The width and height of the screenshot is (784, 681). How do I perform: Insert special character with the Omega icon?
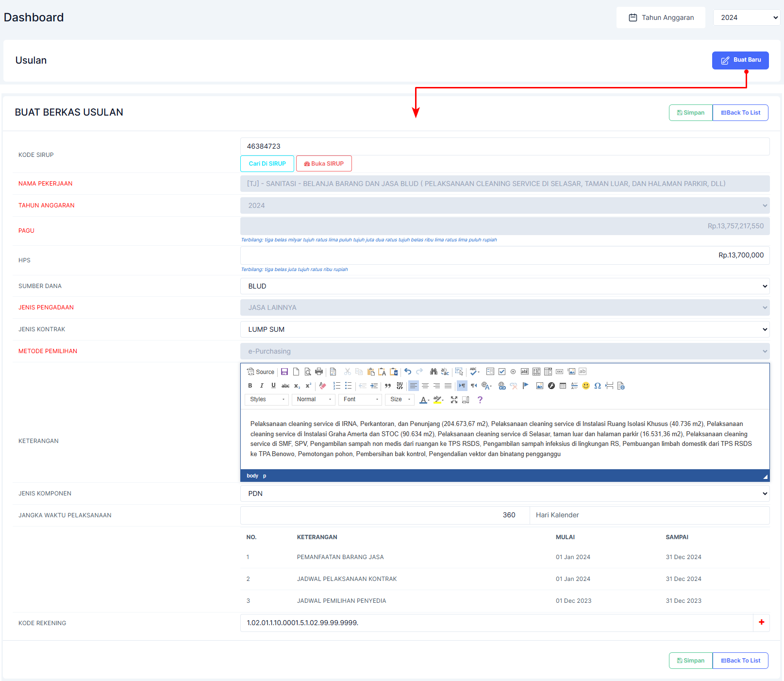598,386
